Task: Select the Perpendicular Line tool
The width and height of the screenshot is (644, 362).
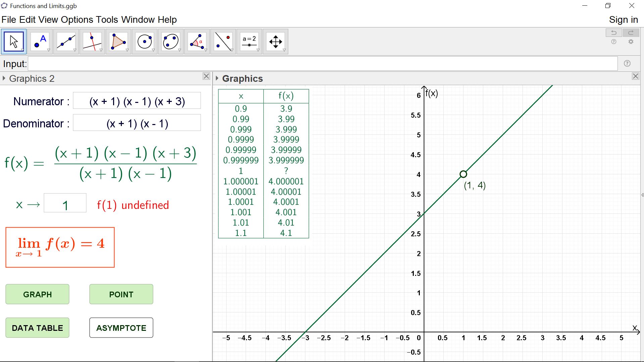Action: coord(92,42)
